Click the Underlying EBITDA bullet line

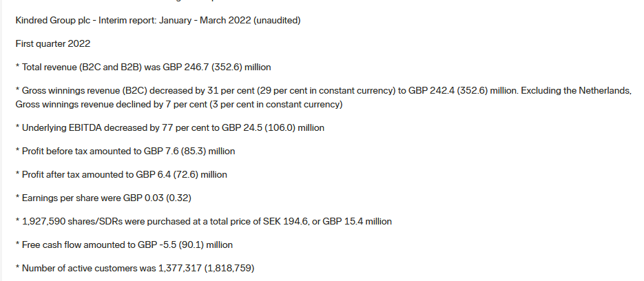pos(169,127)
